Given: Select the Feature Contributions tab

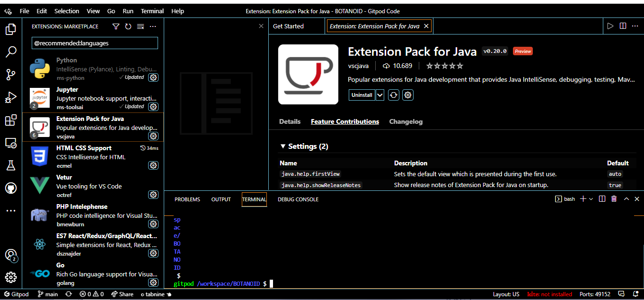Looking at the screenshot, I should pos(345,121).
